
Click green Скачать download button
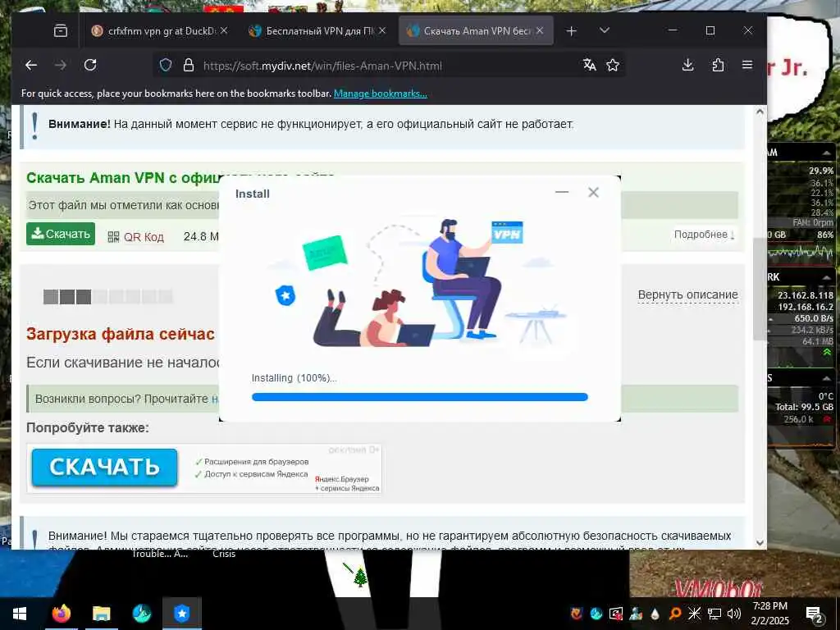(61, 234)
